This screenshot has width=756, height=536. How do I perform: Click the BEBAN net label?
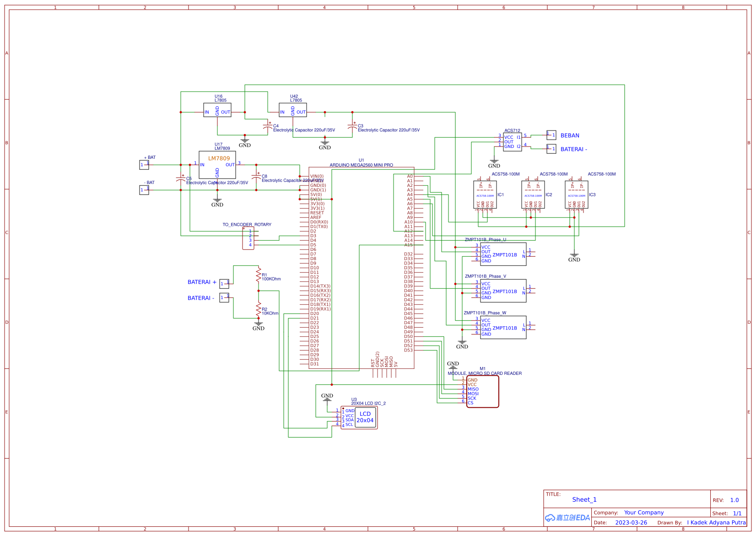point(569,135)
